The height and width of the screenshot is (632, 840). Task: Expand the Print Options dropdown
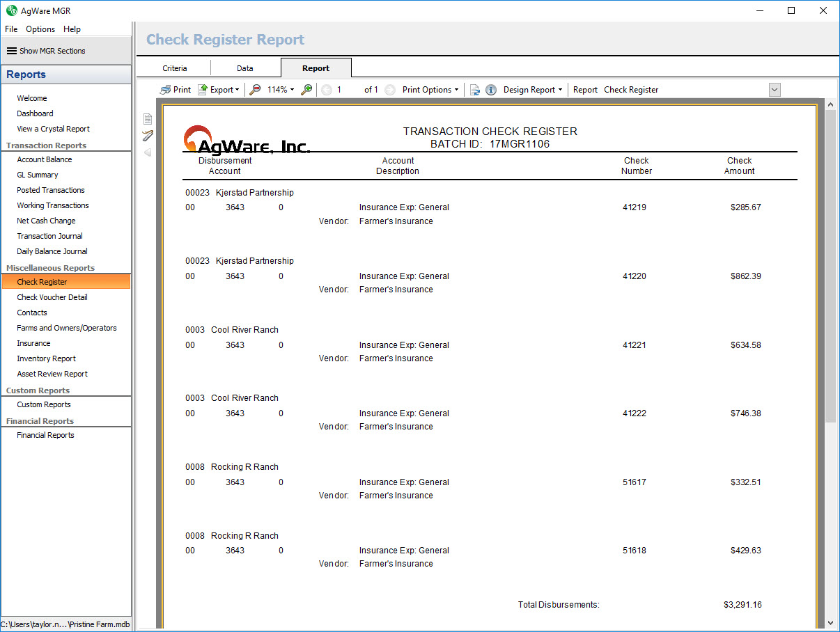click(x=430, y=90)
